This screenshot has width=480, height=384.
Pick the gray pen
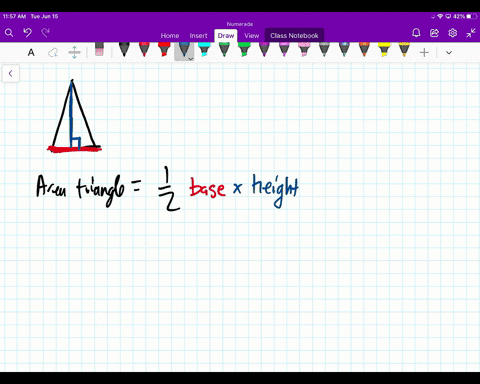click(324, 49)
